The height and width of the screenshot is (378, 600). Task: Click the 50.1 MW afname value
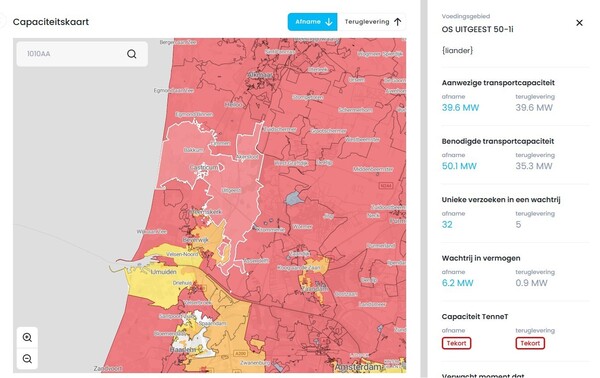coord(459,166)
